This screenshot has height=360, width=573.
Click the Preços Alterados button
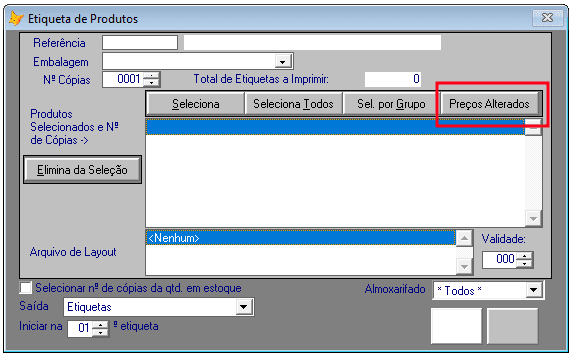pyautogui.click(x=489, y=104)
